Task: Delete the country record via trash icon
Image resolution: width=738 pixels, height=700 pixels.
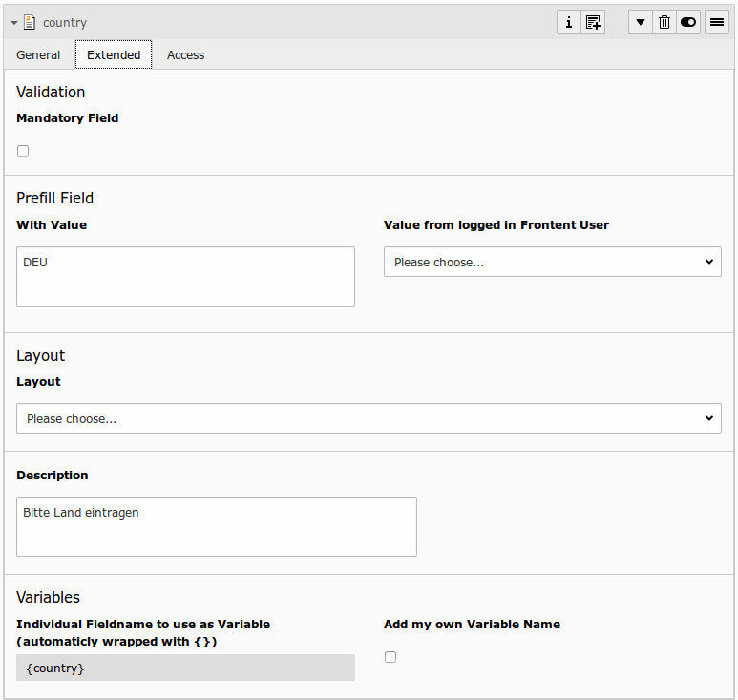Action: pos(664,23)
